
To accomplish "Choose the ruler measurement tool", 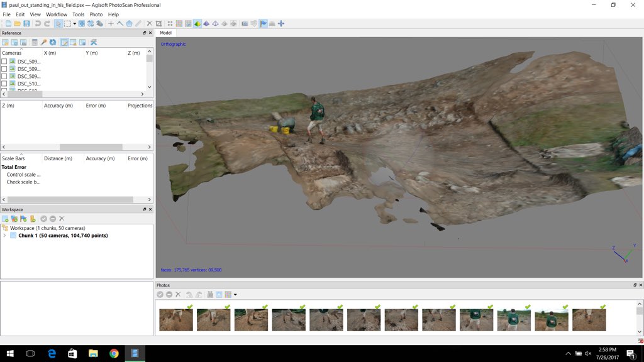I will (138, 24).
